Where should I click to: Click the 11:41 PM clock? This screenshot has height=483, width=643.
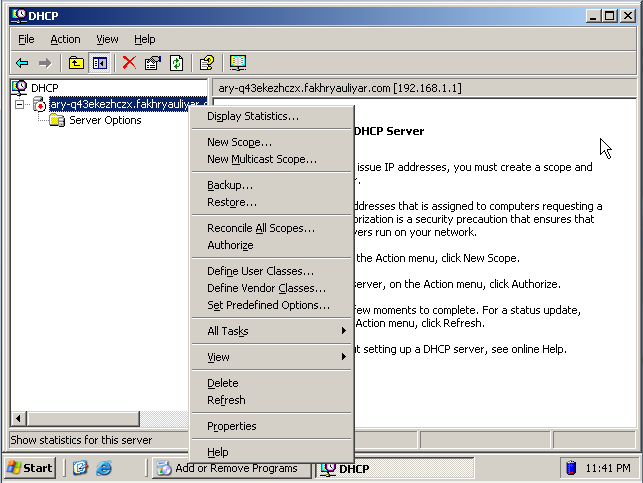(608, 468)
